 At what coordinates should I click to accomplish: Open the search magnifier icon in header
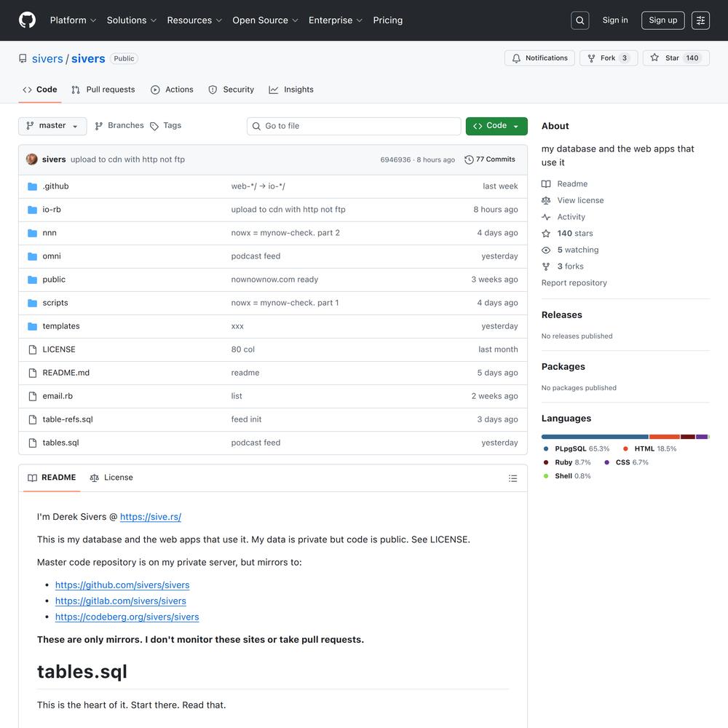click(x=580, y=20)
